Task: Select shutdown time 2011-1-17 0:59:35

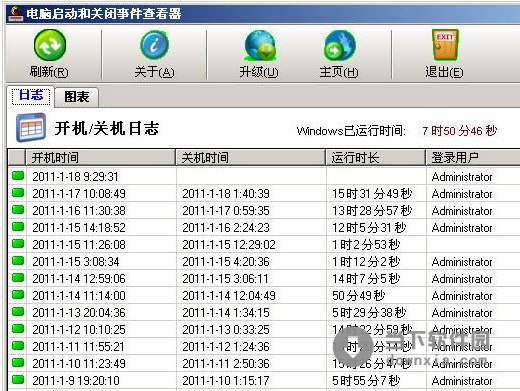Action: coord(226,211)
